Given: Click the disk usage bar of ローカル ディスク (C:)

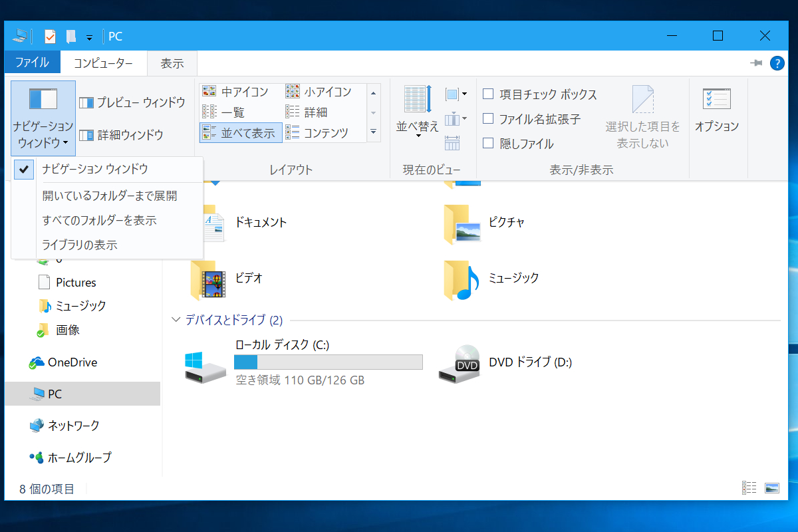Looking at the screenshot, I should click(x=328, y=362).
